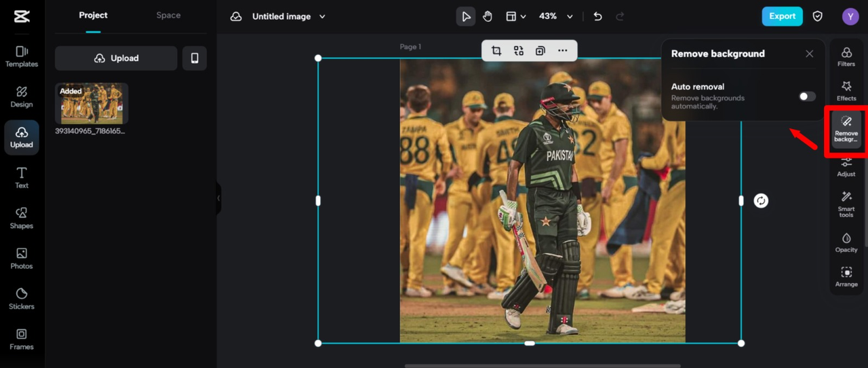
Task: Collapse the left side panel handle
Action: point(218,198)
